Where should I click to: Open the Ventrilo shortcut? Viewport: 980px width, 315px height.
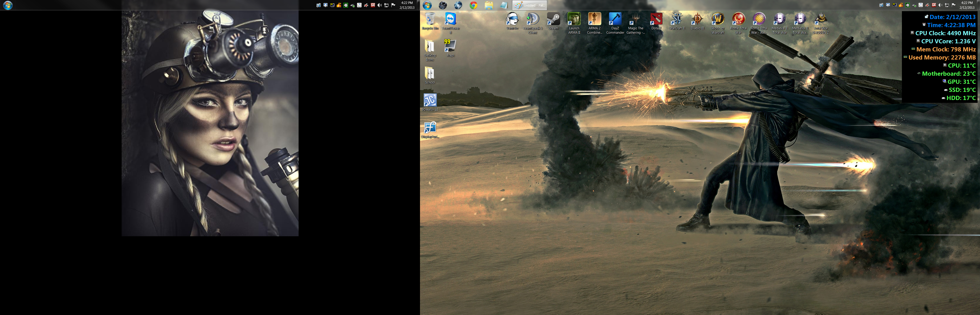[512, 19]
